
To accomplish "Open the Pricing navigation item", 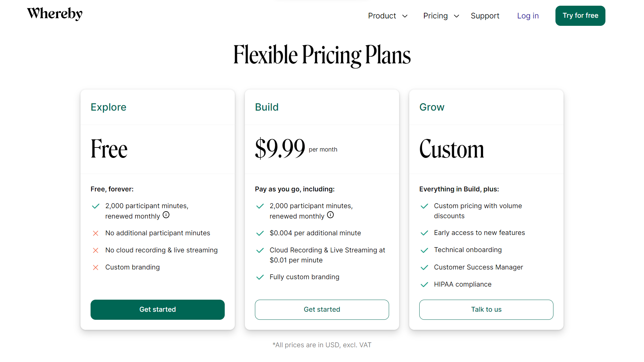I will (435, 16).
